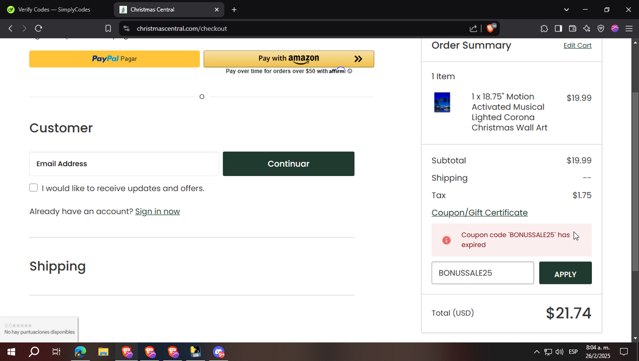Select the Christmas Central tab
Image resolution: width=639 pixels, height=361 pixels.
click(x=169, y=9)
